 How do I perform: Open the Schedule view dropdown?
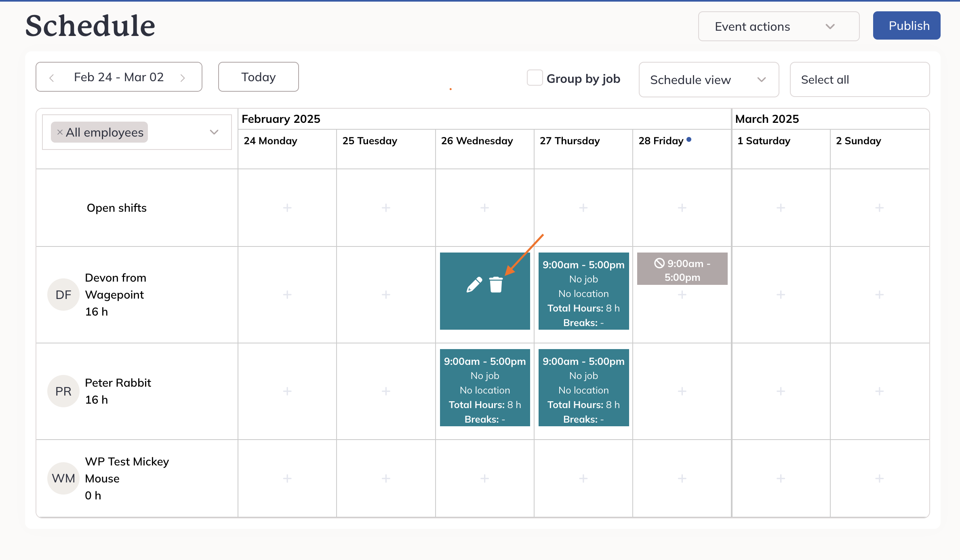coord(709,80)
